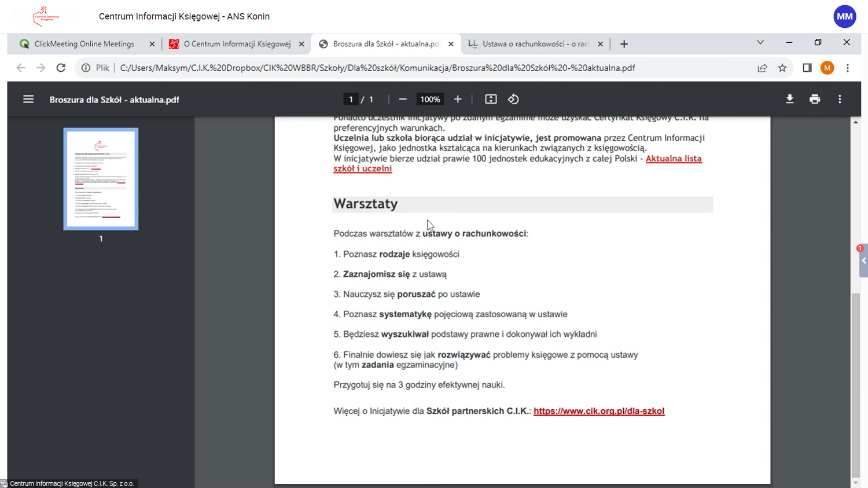This screenshot has width=868, height=488.
Task: Click the vertical scrollbar of the PDF
Action: coord(855,382)
